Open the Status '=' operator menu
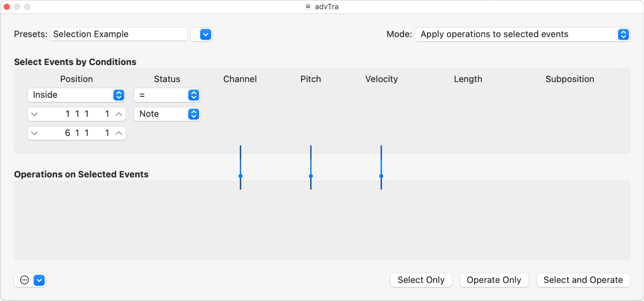Screen dimensions: 644x301 [x=167, y=95]
